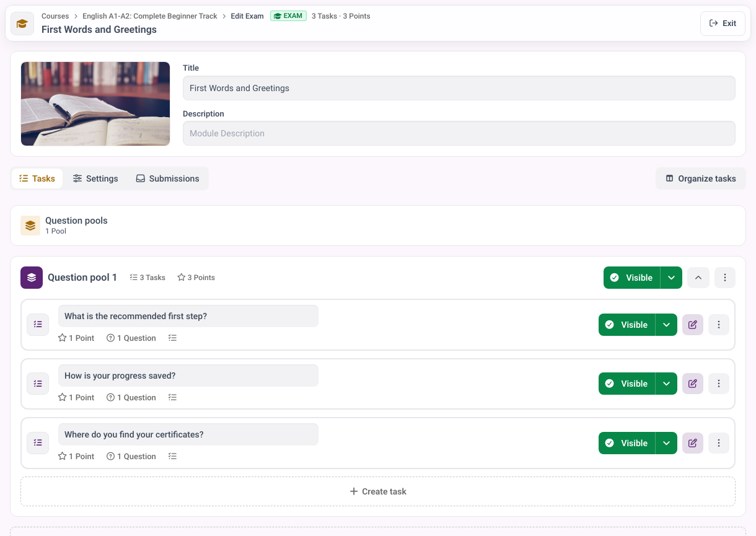Open more options for 'How is your progress saved?'

(719, 384)
